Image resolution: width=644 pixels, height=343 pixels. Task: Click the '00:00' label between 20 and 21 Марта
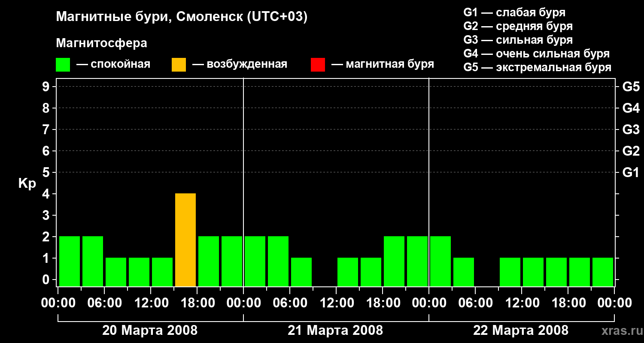click(x=243, y=303)
